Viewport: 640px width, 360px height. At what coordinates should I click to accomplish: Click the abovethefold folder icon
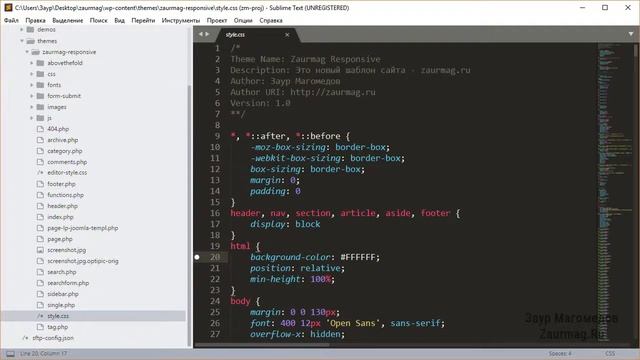point(40,63)
